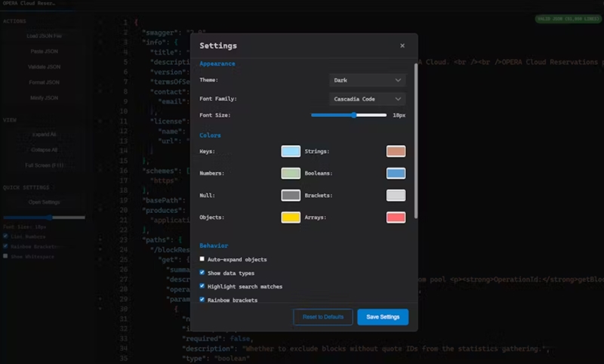Viewport: 604px width, 364px height.
Task: Pick the Strings color swatch
Action: point(396,152)
